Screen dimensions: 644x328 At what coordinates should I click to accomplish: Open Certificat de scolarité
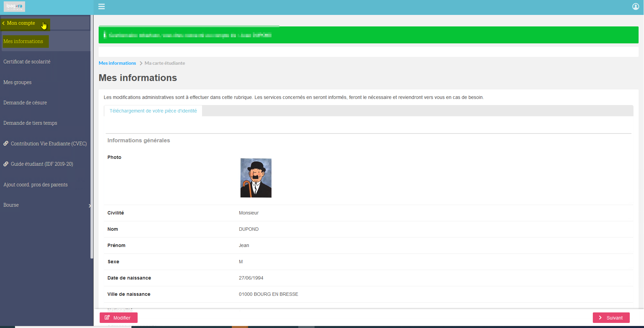27,62
